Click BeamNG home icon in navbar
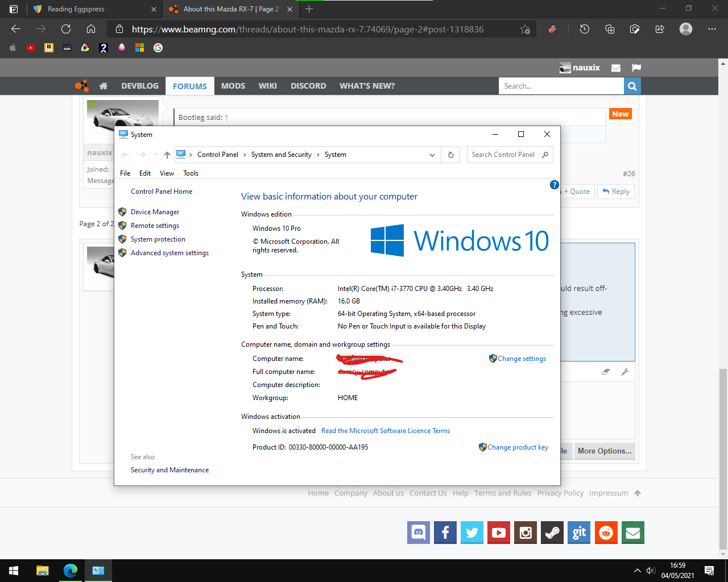Screen dimensions: 728x582 (x=103, y=86)
